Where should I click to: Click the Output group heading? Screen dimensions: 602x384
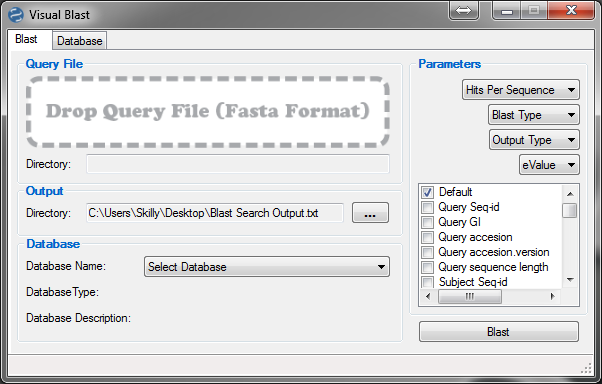(45, 191)
